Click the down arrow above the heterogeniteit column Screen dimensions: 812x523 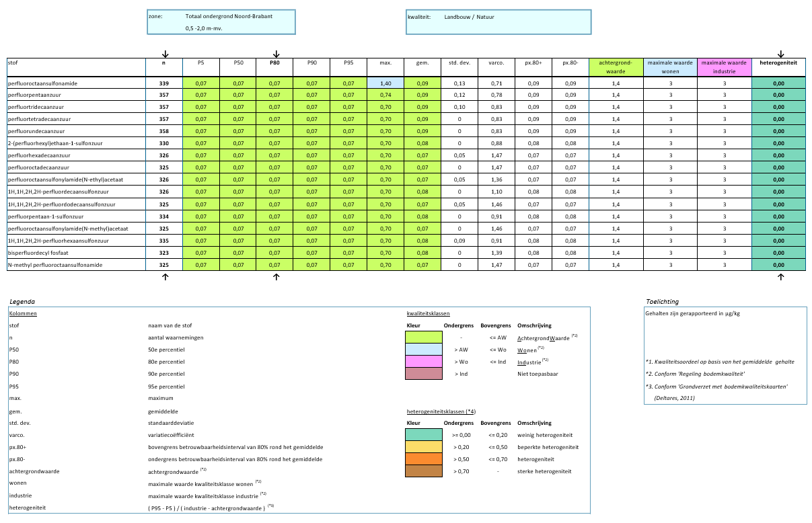click(780, 54)
